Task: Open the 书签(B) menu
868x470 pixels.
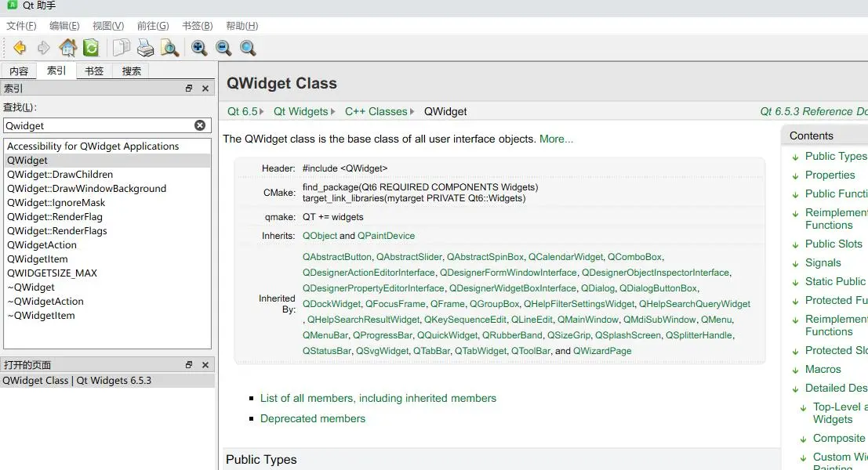Action: (197, 26)
